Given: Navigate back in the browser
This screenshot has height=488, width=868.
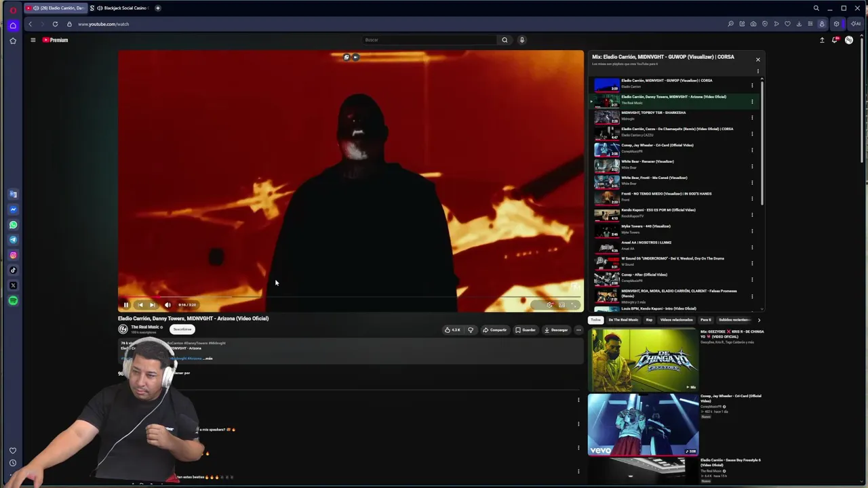Looking at the screenshot, I should click(x=30, y=24).
